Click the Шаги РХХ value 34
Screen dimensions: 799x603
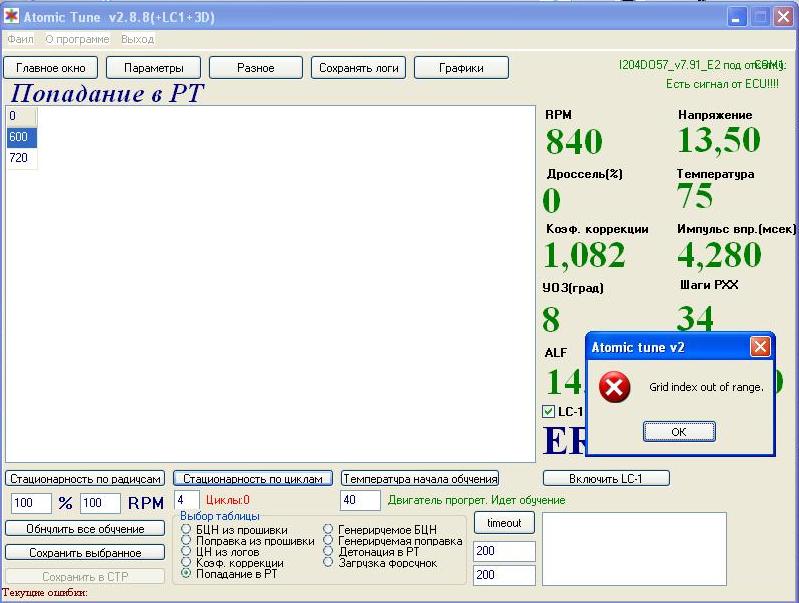[695, 319]
